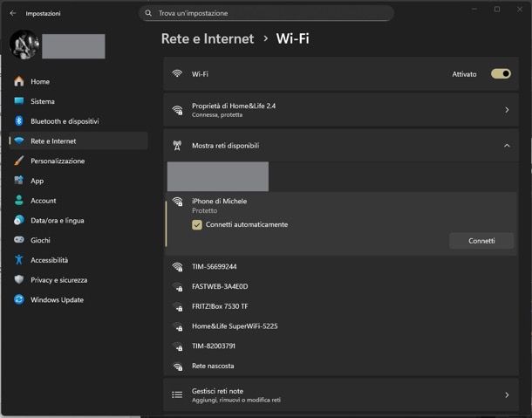
Task: Click the user profile avatar picture
Action: click(24, 45)
